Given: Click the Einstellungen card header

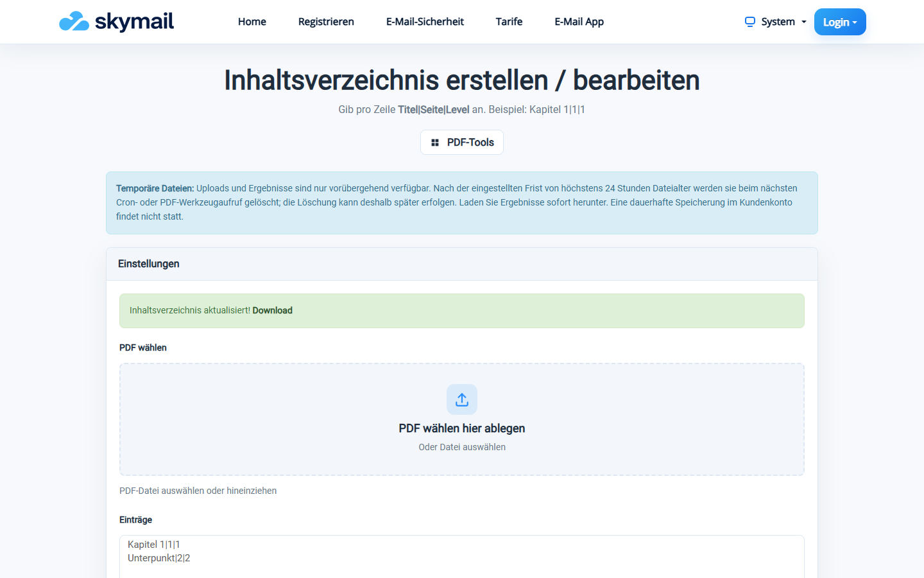Looking at the screenshot, I should point(462,264).
